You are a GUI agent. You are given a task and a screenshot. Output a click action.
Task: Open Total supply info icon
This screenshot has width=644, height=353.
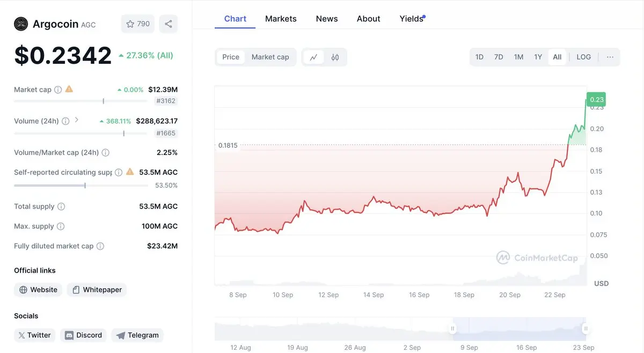61,207
